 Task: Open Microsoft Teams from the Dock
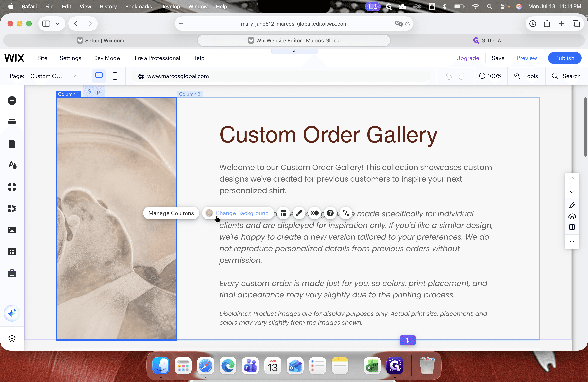250,366
